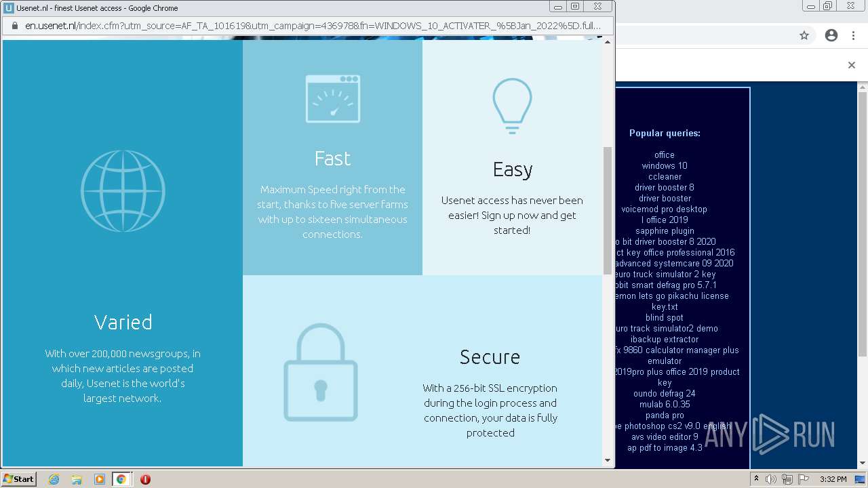Image resolution: width=868 pixels, height=488 pixels.
Task: Click the red Opera icon in taskbar
Action: click(x=145, y=479)
